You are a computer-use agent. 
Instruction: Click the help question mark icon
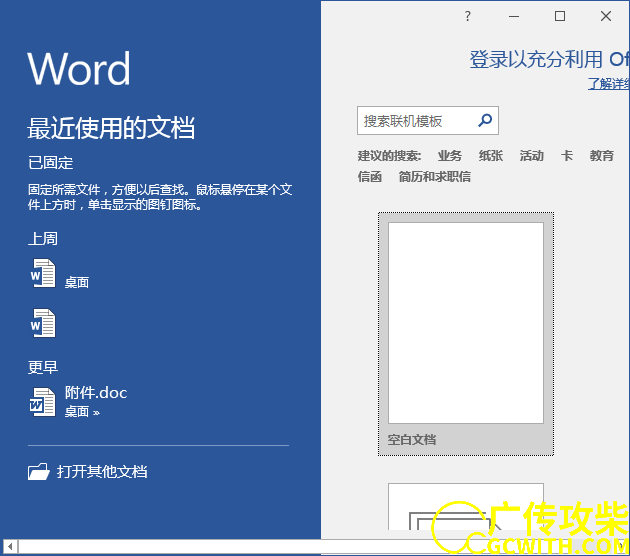(467, 16)
